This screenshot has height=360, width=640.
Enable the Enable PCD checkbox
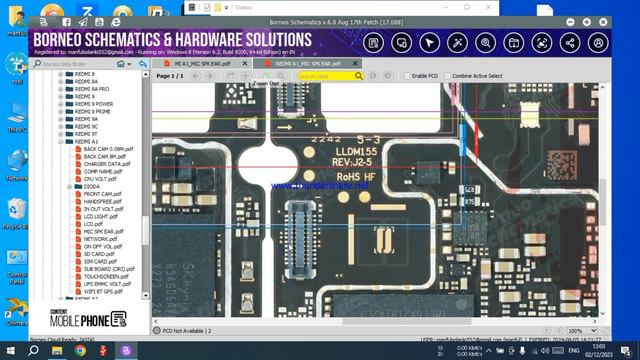(x=407, y=76)
